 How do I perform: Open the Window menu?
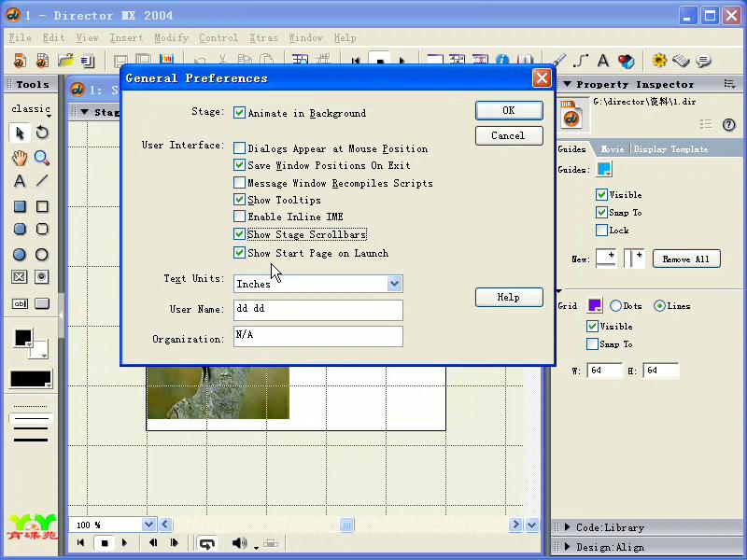pyautogui.click(x=305, y=37)
